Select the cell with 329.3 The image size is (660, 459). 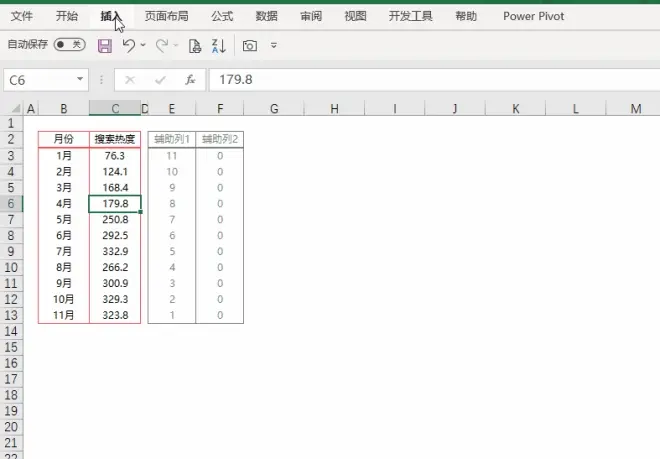[115, 299]
